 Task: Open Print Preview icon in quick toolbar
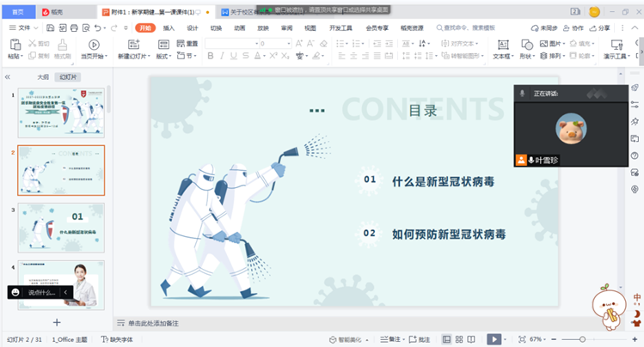(86, 27)
